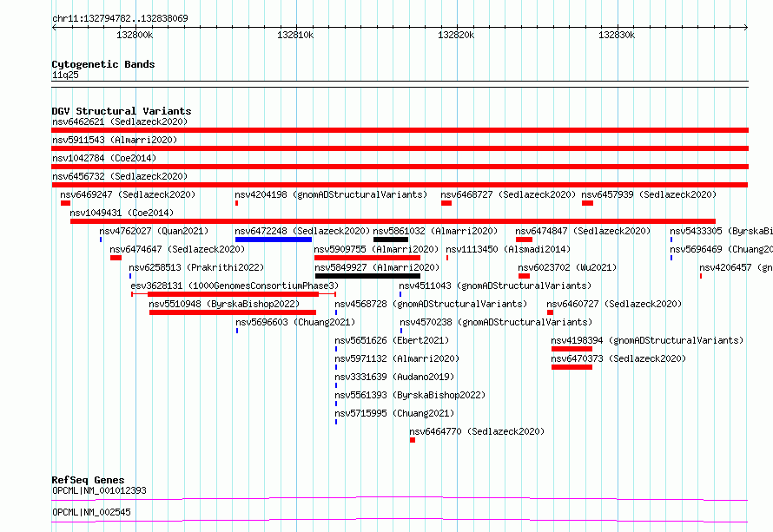Select the blue nsv6472248 variant bar
Image resolution: width=773 pixels, height=532 pixels.
click(274, 240)
